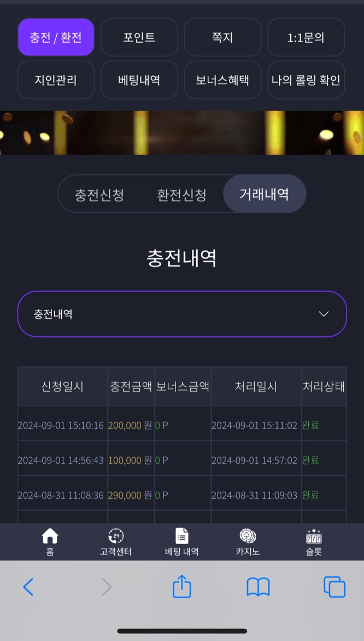Click the gold coins banner image
The image size is (364, 641).
(x=182, y=133)
